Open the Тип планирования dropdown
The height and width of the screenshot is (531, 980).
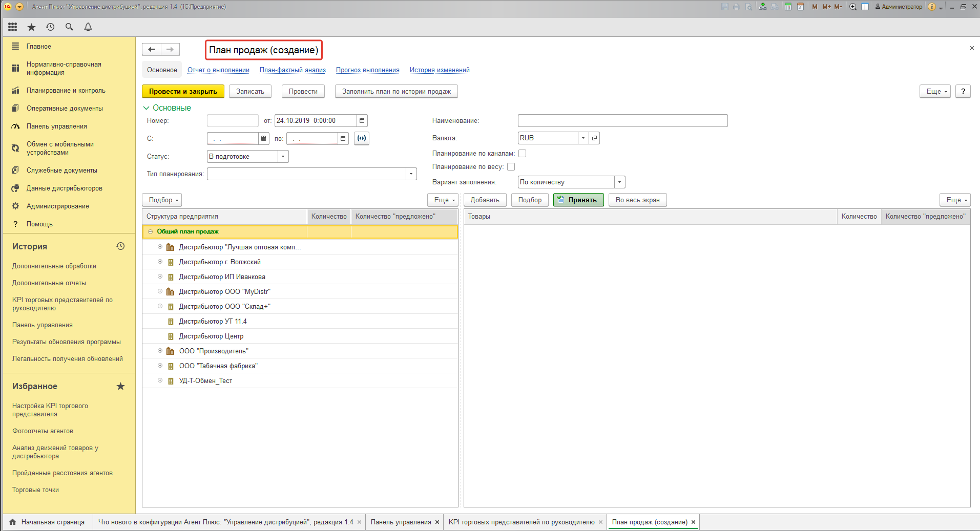point(411,174)
